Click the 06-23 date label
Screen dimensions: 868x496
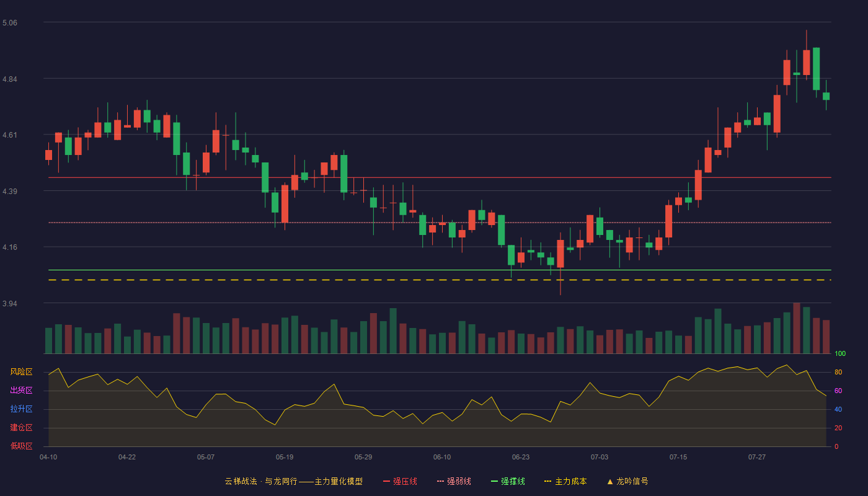521,457
